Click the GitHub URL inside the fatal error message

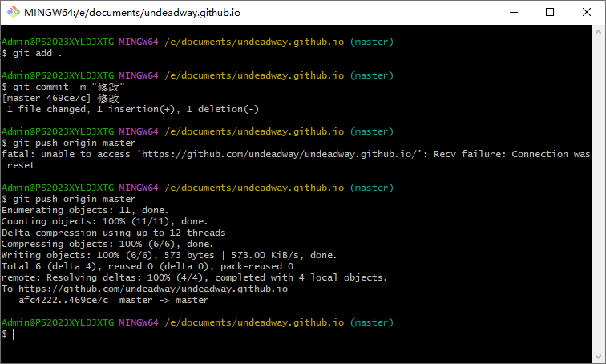click(281, 154)
